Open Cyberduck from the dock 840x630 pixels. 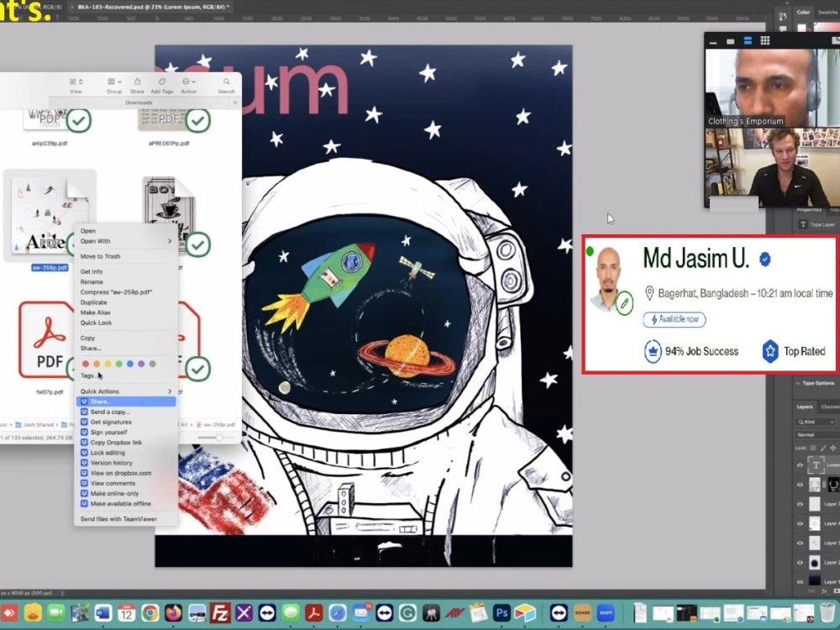[x=33, y=613]
